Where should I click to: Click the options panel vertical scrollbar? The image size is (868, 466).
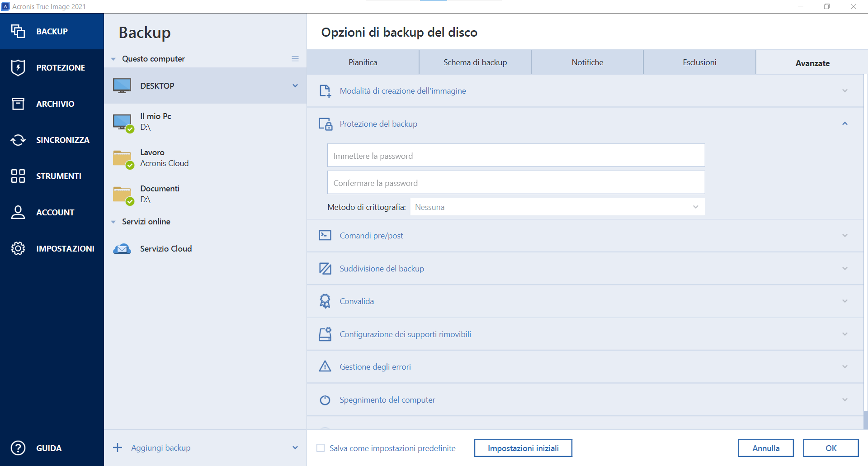click(865, 419)
